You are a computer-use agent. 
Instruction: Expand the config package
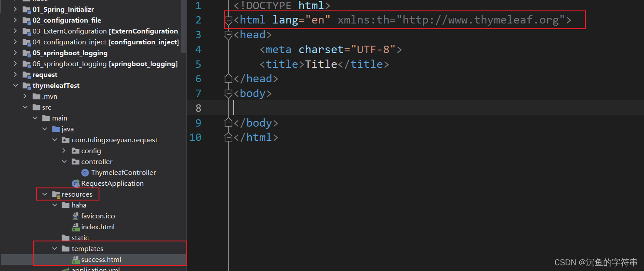coord(64,151)
